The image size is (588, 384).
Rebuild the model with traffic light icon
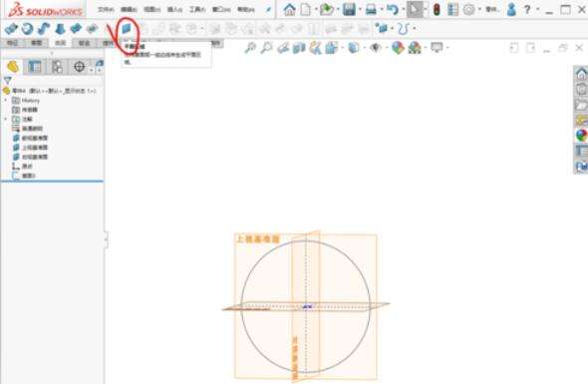click(x=437, y=9)
